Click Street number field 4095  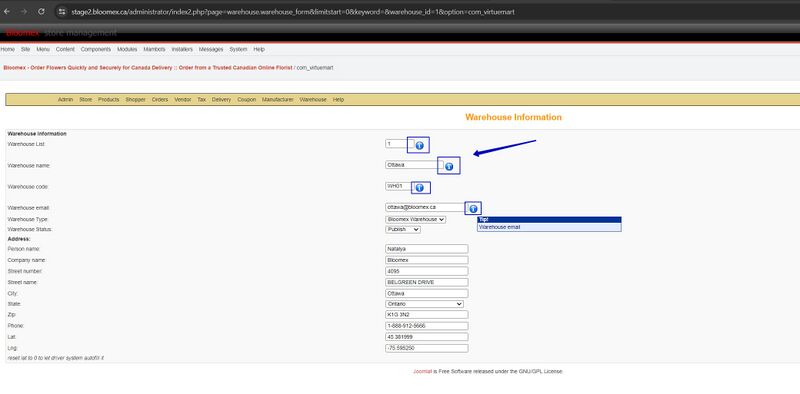pyautogui.click(x=427, y=272)
